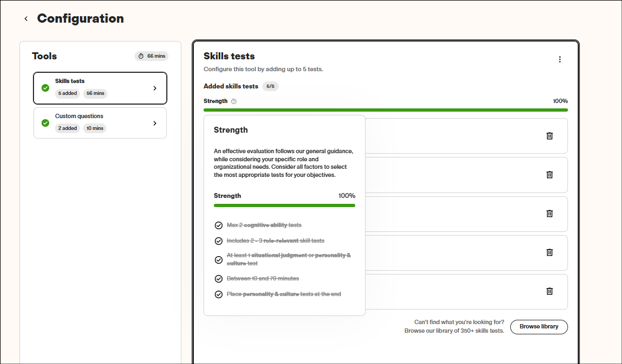Click the green check on Skills tests tool
Viewport: 622px width, 364px height.
coord(45,88)
